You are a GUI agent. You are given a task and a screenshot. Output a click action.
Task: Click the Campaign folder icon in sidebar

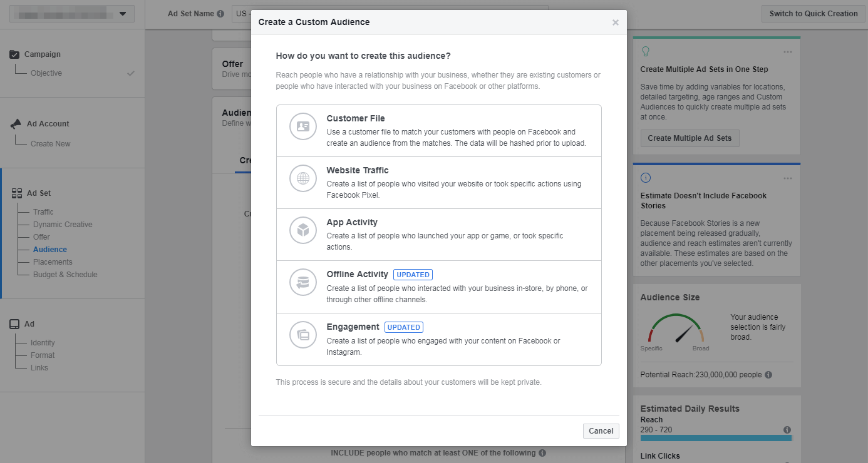14,54
